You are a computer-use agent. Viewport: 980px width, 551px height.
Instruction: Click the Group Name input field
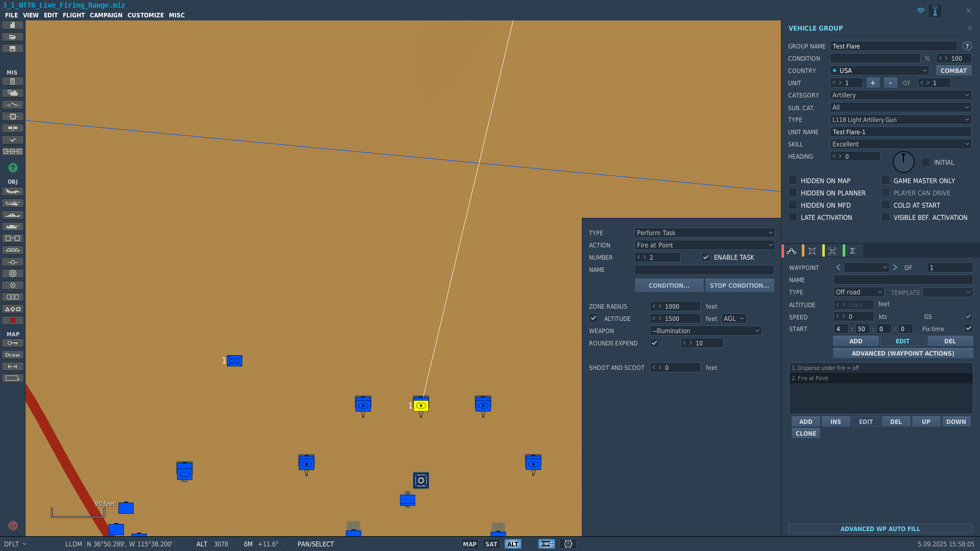click(x=894, y=46)
